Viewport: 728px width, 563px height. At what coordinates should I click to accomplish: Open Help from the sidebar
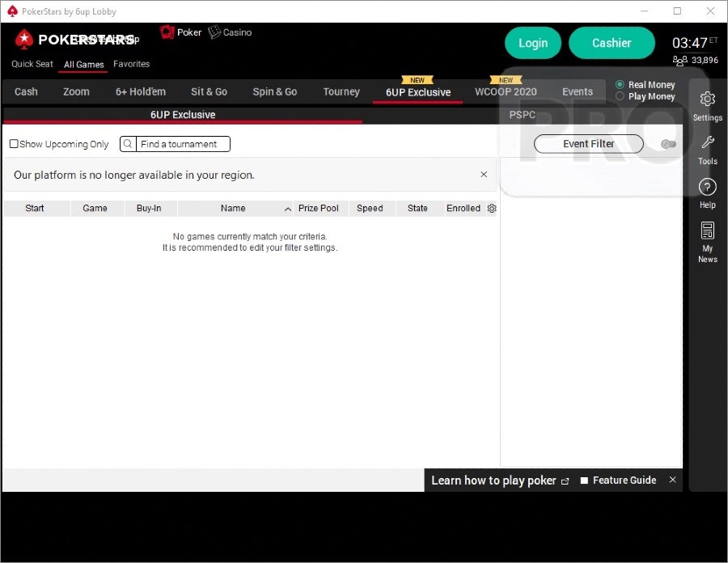(707, 193)
